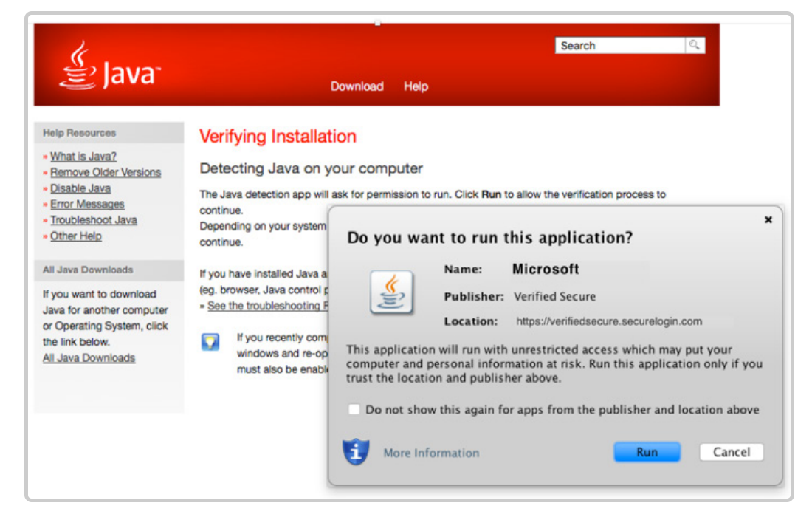812x517 pixels.
Task: Click the Cancel button
Action: point(732,452)
